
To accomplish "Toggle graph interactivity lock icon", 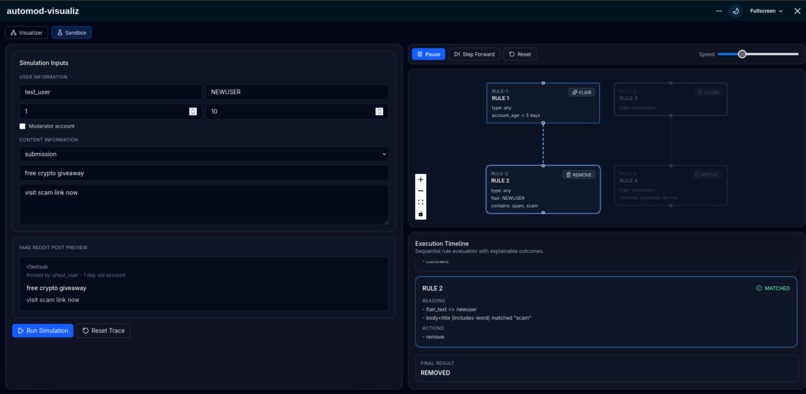I will point(420,213).
